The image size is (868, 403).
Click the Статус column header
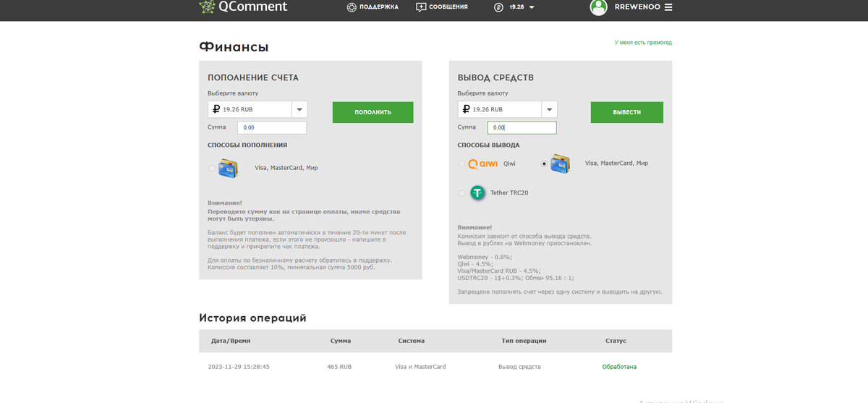point(616,341)
